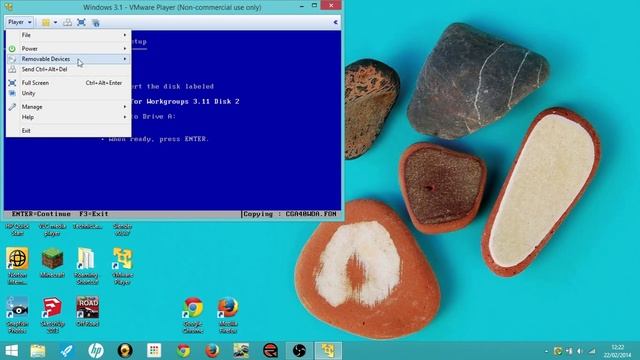Select Unity in the Player menu
The width and height of the screenshot is (640, 360).
(69, 93)
